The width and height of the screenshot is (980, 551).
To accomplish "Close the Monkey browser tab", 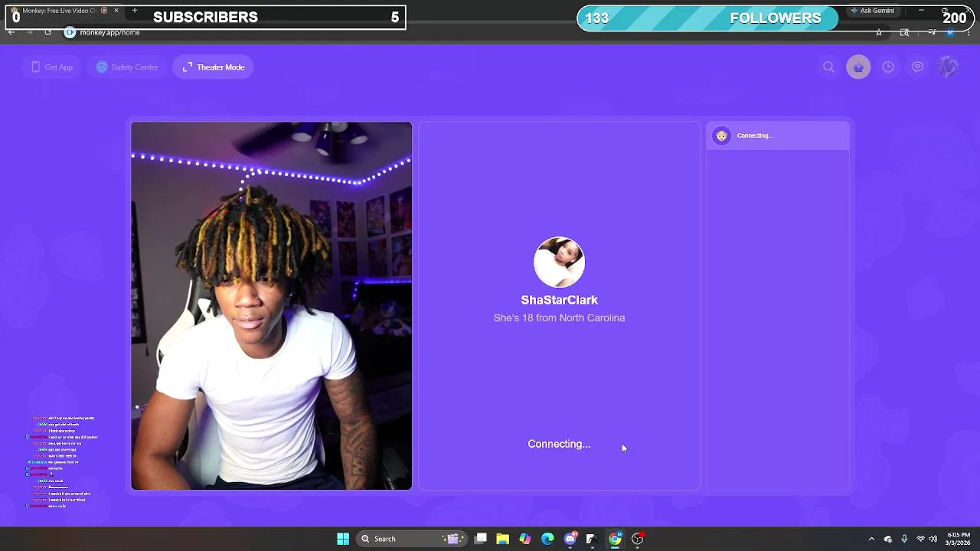I will [116, 11].
